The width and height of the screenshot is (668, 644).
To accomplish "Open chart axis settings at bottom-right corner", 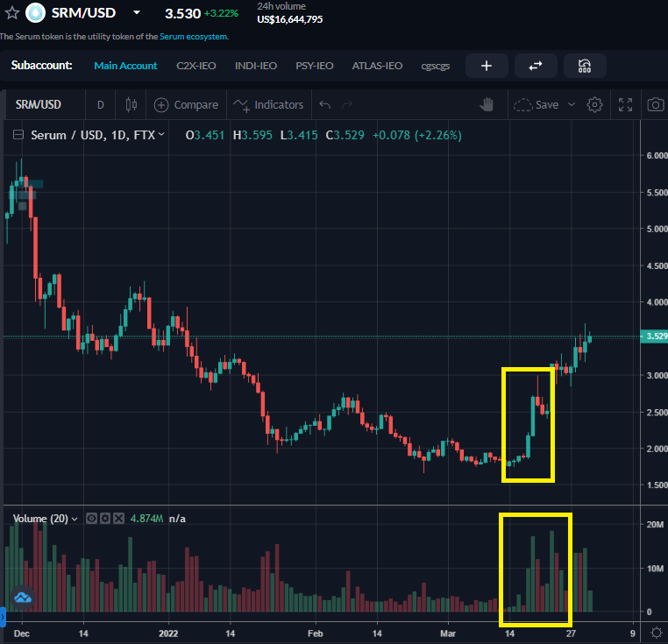I will [657, 633].
